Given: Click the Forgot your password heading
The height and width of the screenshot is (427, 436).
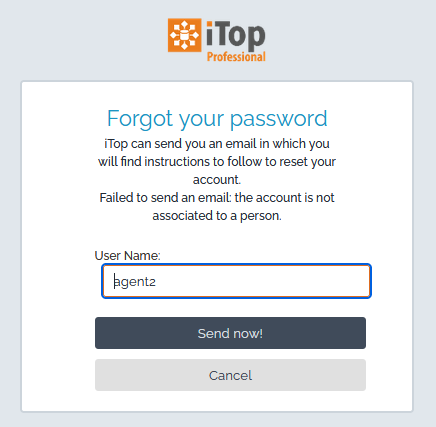Looking at the screenshot, I should tap(217, 119).
